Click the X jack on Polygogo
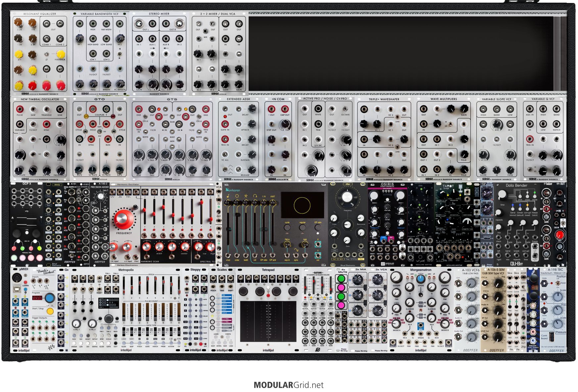This screenshot has width=578, height=392. click(x=318, y=244)
